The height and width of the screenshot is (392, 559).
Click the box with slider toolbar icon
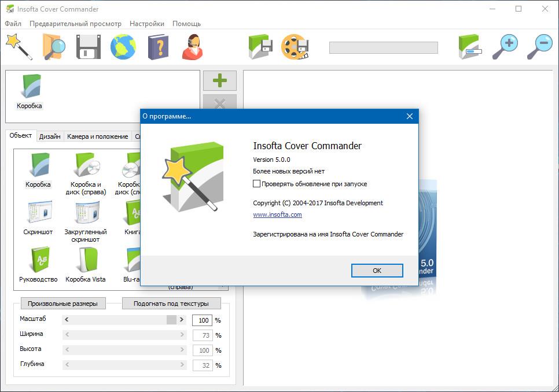470,47
